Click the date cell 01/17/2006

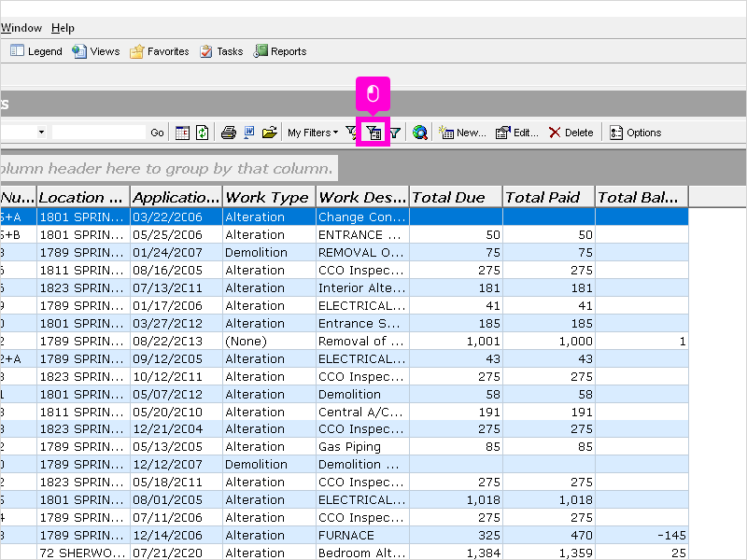point(176,306)
